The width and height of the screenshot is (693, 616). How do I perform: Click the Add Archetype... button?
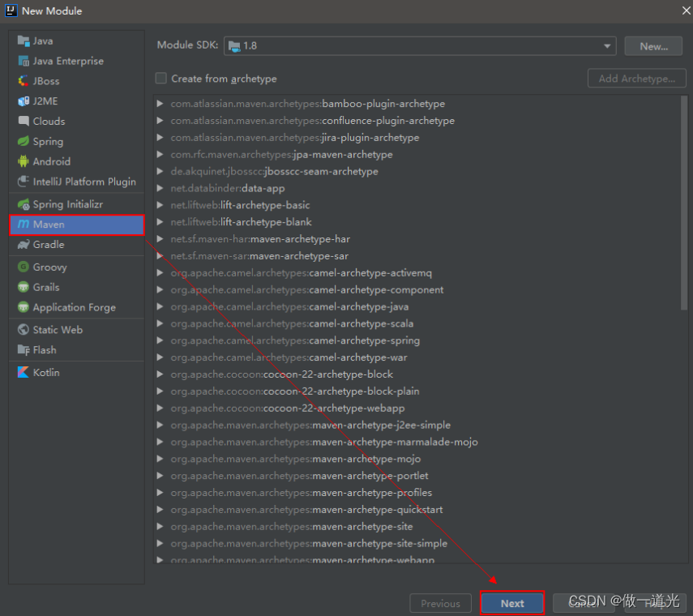tap(636, 78)
